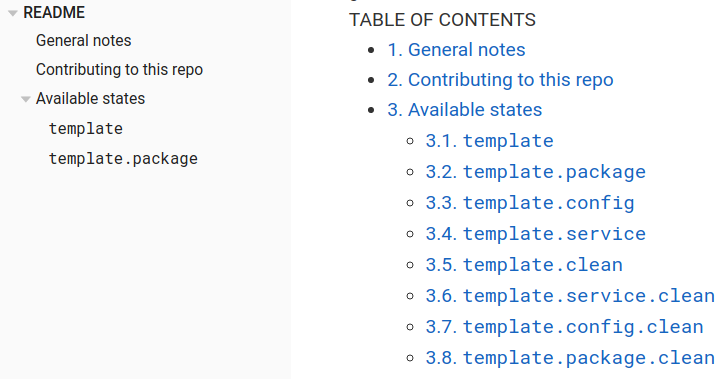Open the 3.3. template.config link
726x379 pixels.
tap(530, 203)
